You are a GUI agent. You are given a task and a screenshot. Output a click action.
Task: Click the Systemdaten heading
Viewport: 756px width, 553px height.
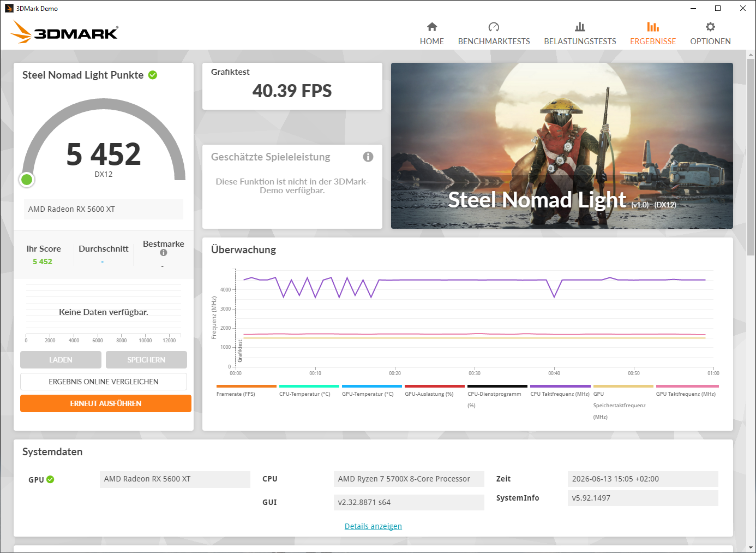(x=52, y=451)
